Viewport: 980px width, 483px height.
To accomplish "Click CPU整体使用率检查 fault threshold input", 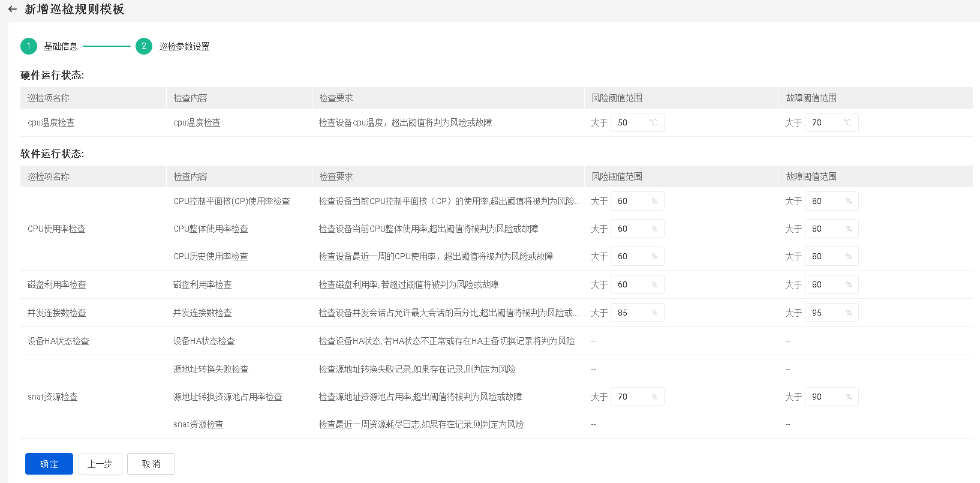I will [x=824, y=229].
